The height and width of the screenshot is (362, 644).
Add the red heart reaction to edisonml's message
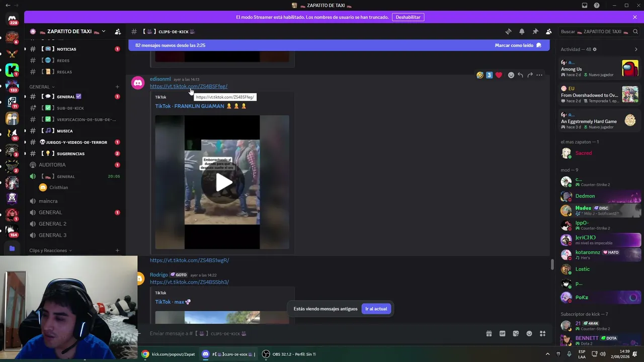pos(499,75)
